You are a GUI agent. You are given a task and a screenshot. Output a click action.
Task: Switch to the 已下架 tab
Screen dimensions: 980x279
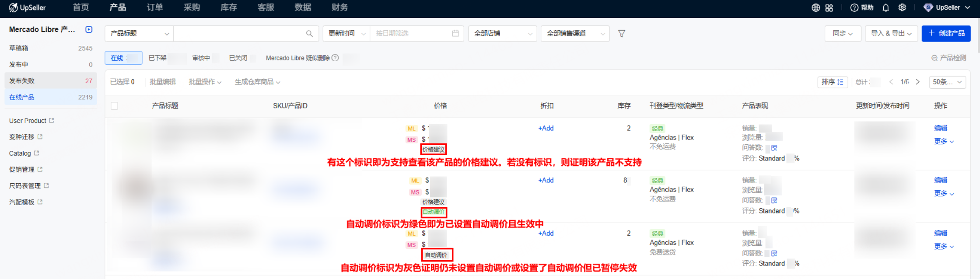coord(157,58)
